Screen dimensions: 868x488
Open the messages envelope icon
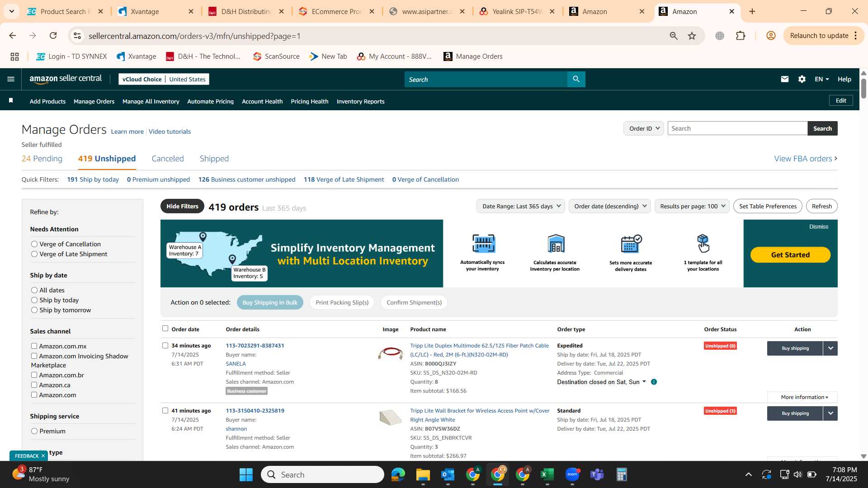(x=784, y=79)
